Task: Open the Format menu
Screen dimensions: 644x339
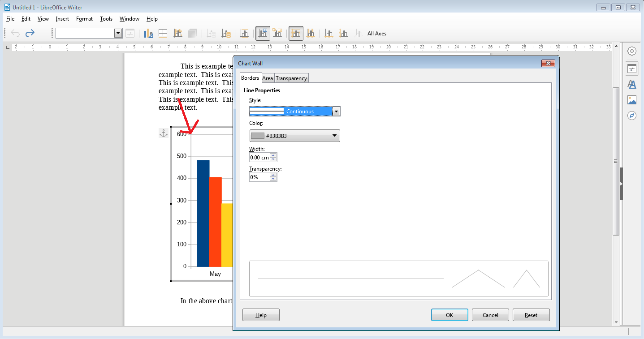Action: click(x=84, y=19)
